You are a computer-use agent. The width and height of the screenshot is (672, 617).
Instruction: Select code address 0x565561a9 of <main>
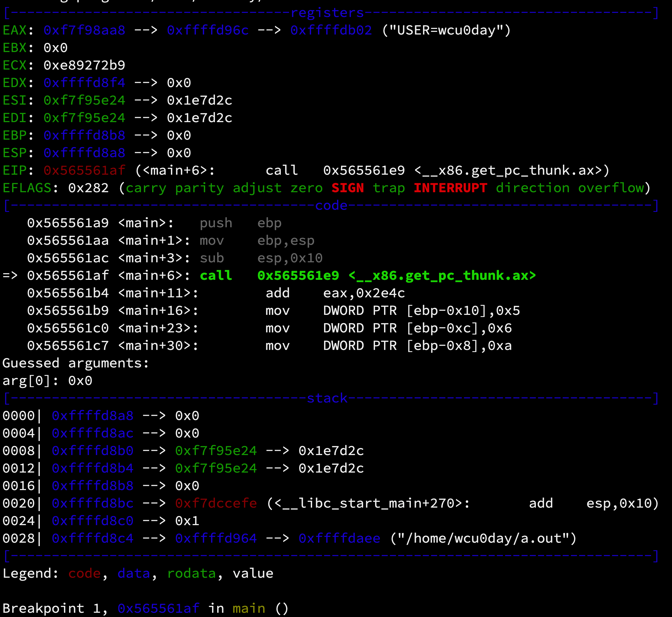[x=68, y=223]
